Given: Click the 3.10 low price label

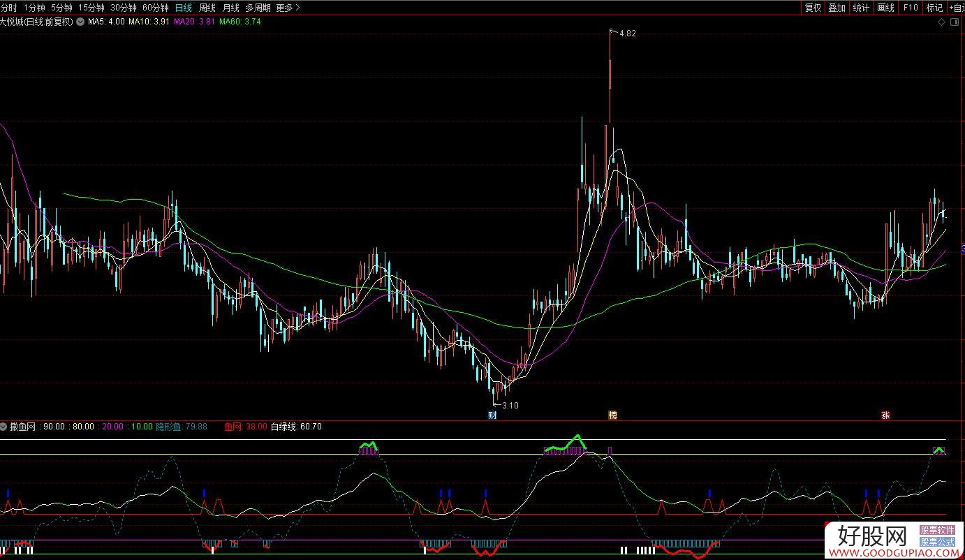Looking at the screenshot, I should coord(510,405).
